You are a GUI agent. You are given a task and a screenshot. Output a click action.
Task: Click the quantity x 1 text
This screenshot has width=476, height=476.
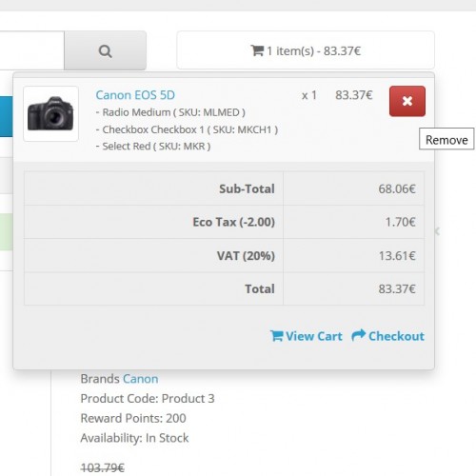309,95
